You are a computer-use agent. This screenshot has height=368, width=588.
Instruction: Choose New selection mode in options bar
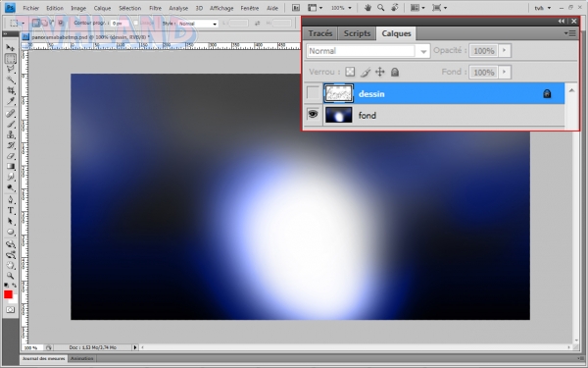tap(36, 24)
